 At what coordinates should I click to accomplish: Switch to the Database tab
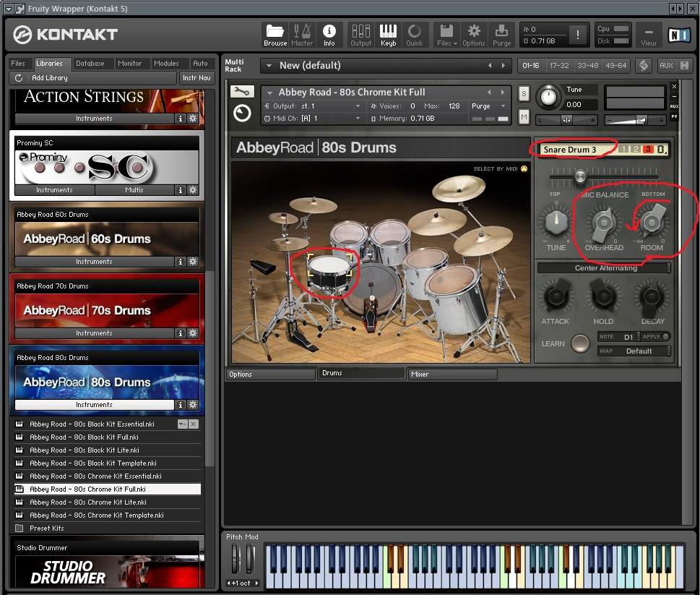(x=90, y=64)
